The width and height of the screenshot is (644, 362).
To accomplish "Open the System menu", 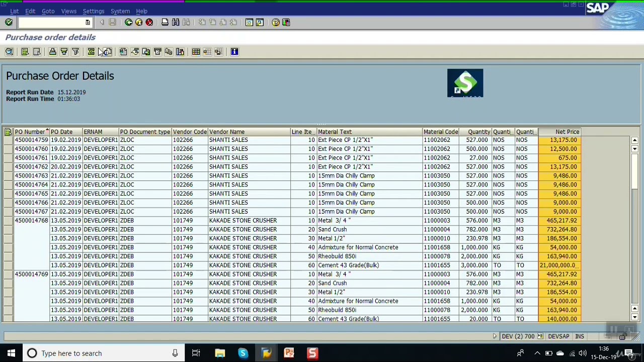I will click(x=120, y=11).
